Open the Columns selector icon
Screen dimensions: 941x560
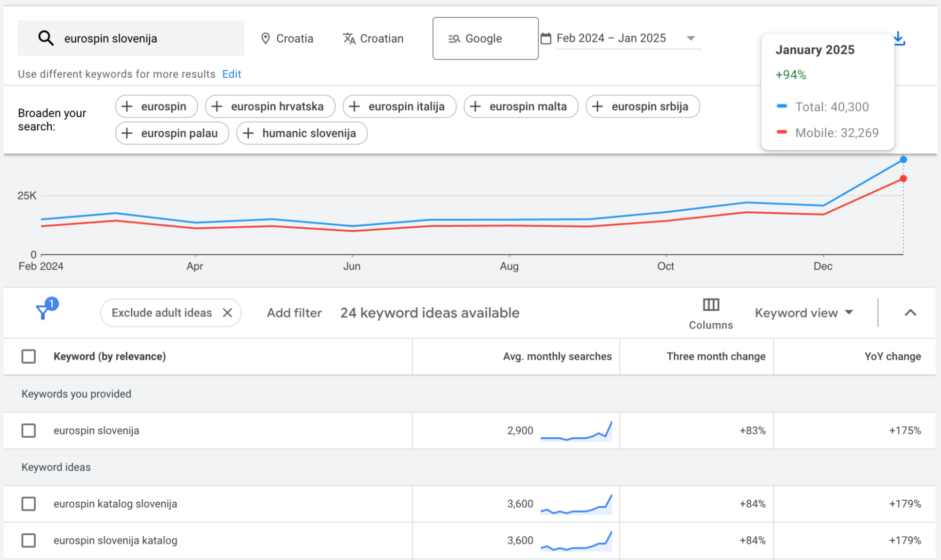pyautogui.click(x=711, y=305)
